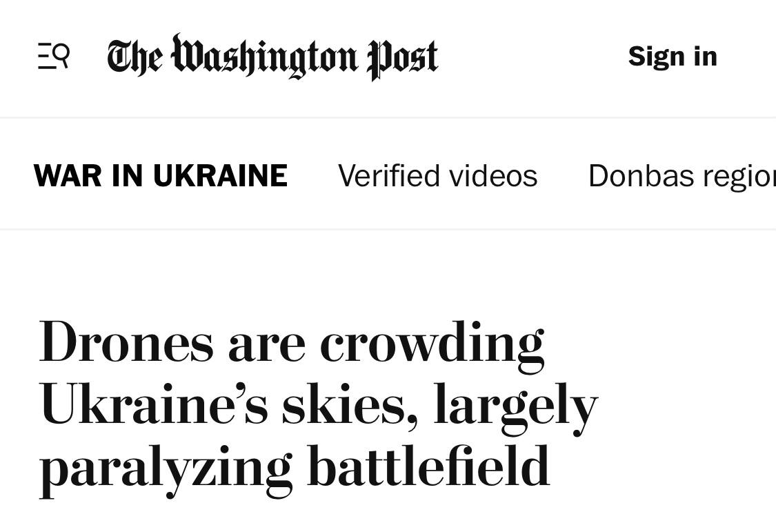Open the drones article headline
Viewport: 776px width, 532px height.
(317, 404)
